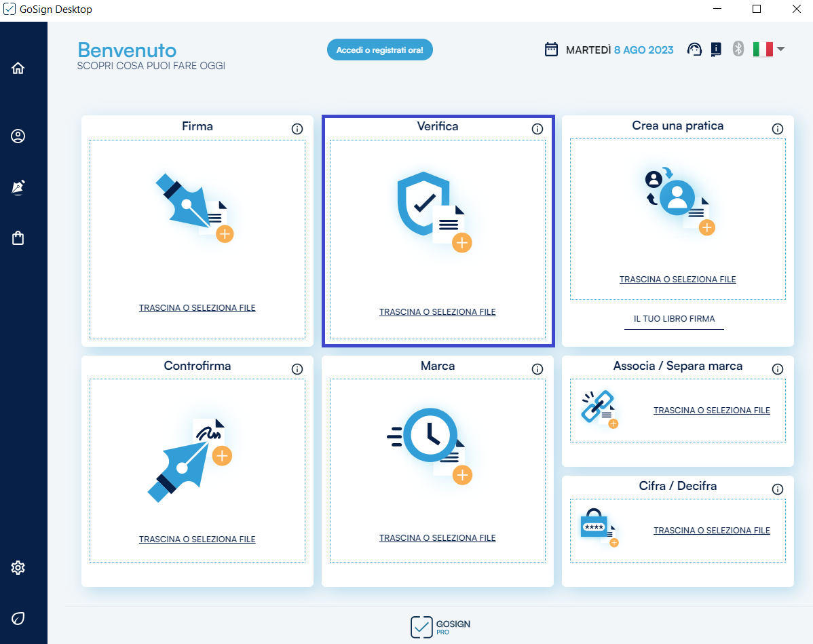813x644 pixels.
Task: Show info for Crea una pratica
Action: point(778,129)
